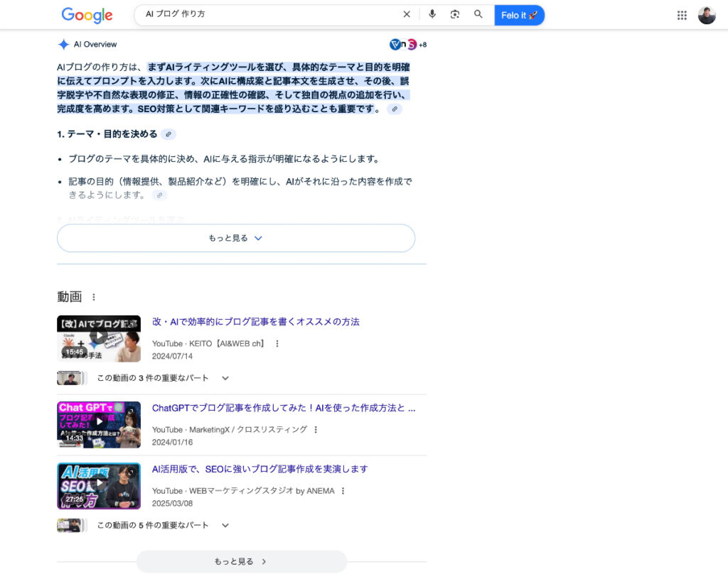
Task: Click the Google logo
Action: [x=87, y=15]
